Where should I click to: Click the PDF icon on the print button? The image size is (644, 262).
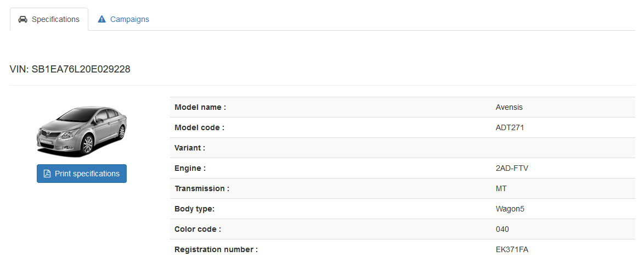47,174
